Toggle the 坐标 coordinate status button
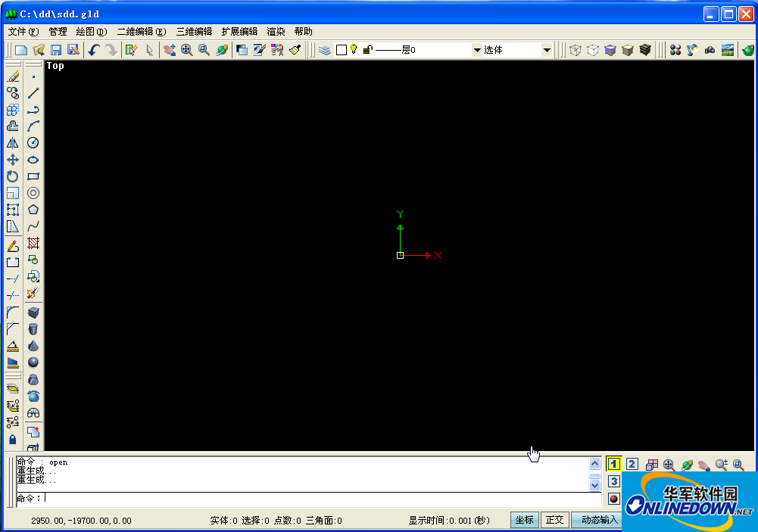This screenshot has height=532, width=758. tap(525, 520)
